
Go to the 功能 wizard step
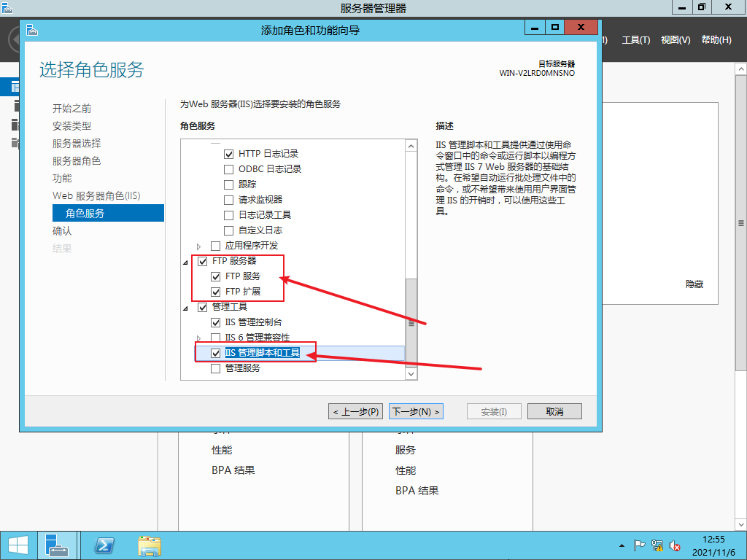click(x=62, y=178)
